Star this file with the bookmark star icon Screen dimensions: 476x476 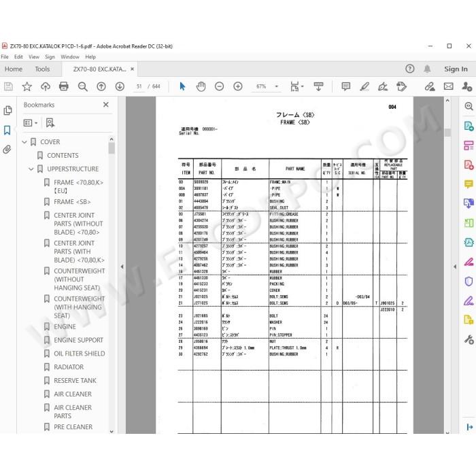tap(27, 86)
